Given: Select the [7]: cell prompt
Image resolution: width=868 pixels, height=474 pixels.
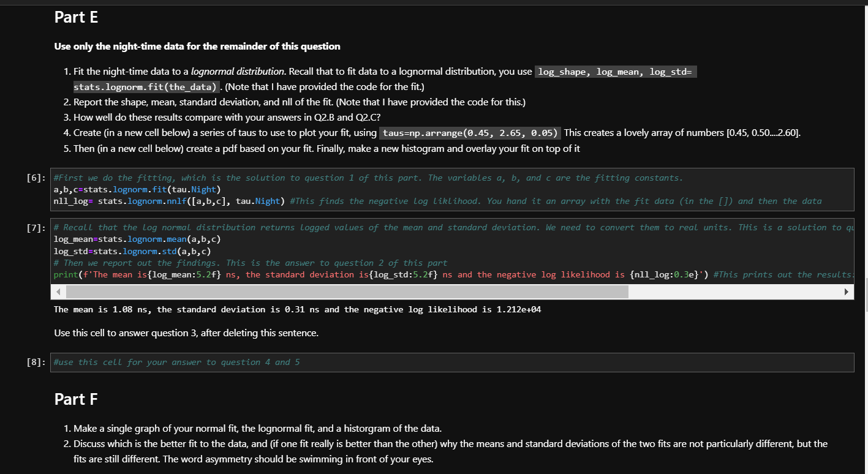Looking at the screenshot, I should [x=37, y=228].
